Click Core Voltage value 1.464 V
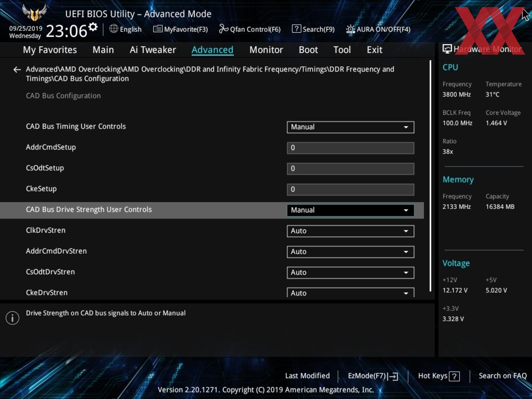Screen dimensions: 532x399 pos(496,123)
